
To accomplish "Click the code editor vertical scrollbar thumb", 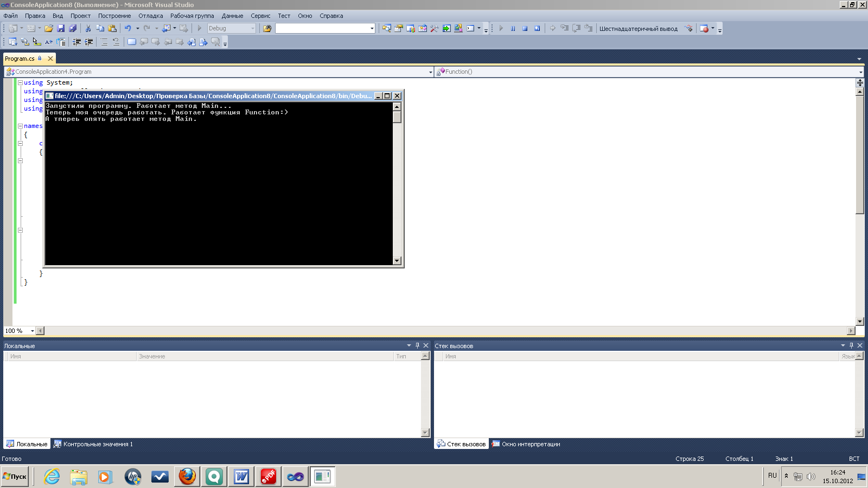I will (x=859, y=155).
